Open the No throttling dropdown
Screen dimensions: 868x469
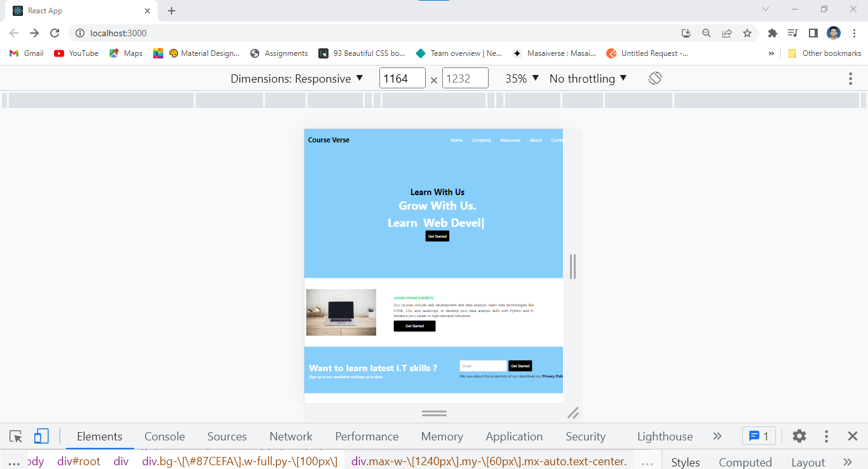point(588,78)
